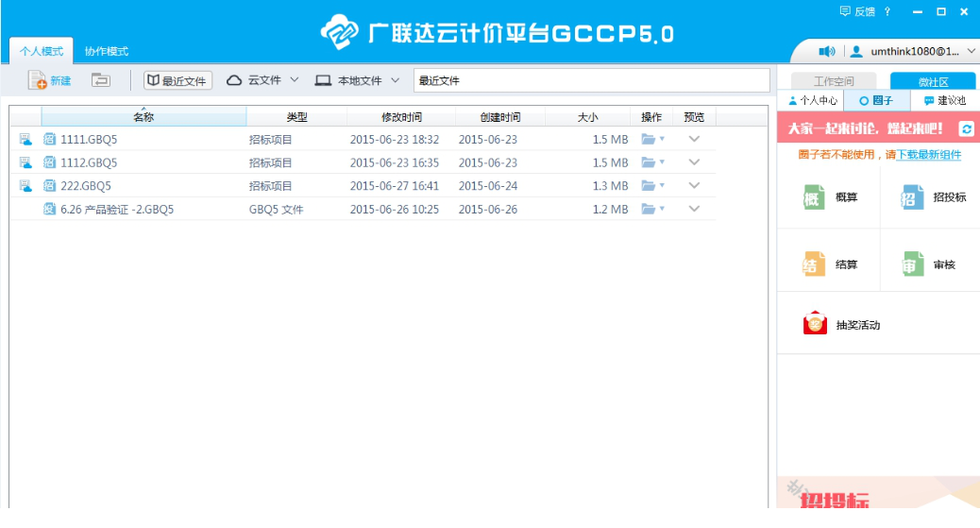Open the 招投标 circle icon
This screenshot has height=528, width=980.
pyautogui.click(x=911, y=197)
